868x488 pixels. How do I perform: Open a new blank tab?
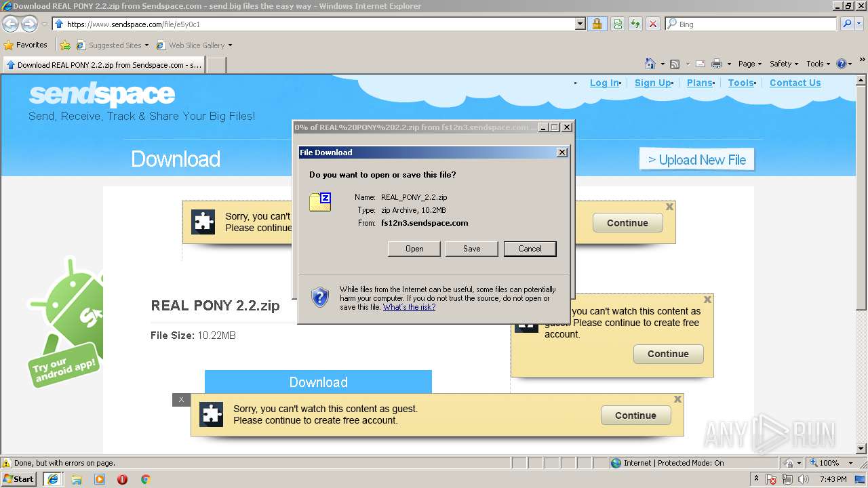pos(216,65)
